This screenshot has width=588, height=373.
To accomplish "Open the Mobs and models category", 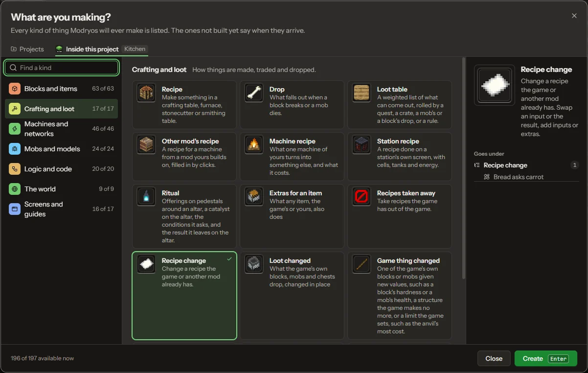I will 61,149.
